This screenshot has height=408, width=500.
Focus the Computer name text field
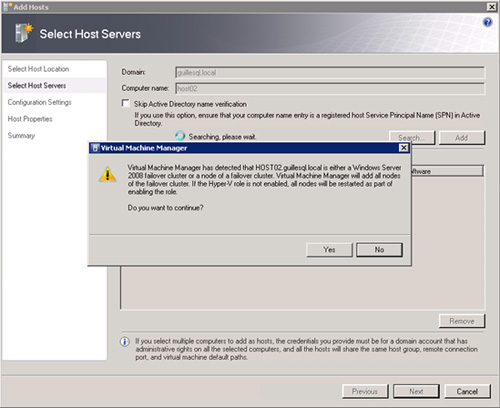click(x=330, y=88)
